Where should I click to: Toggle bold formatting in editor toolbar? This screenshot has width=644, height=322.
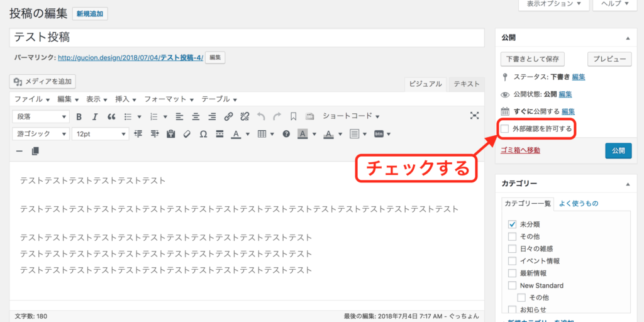point(79,116)
